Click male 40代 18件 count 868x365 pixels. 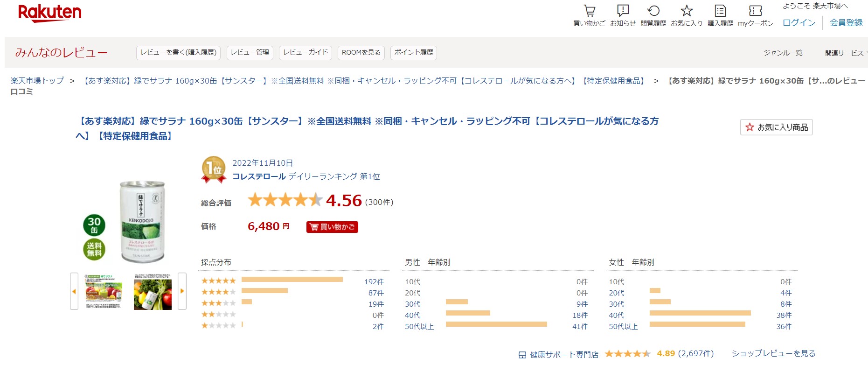[x=580, y=315]
